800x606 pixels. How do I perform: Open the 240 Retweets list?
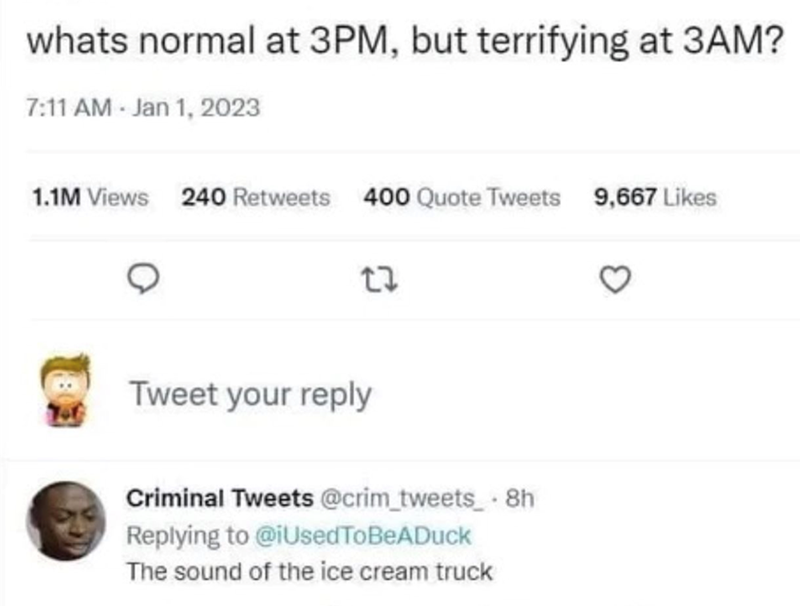tap(254, 197)
